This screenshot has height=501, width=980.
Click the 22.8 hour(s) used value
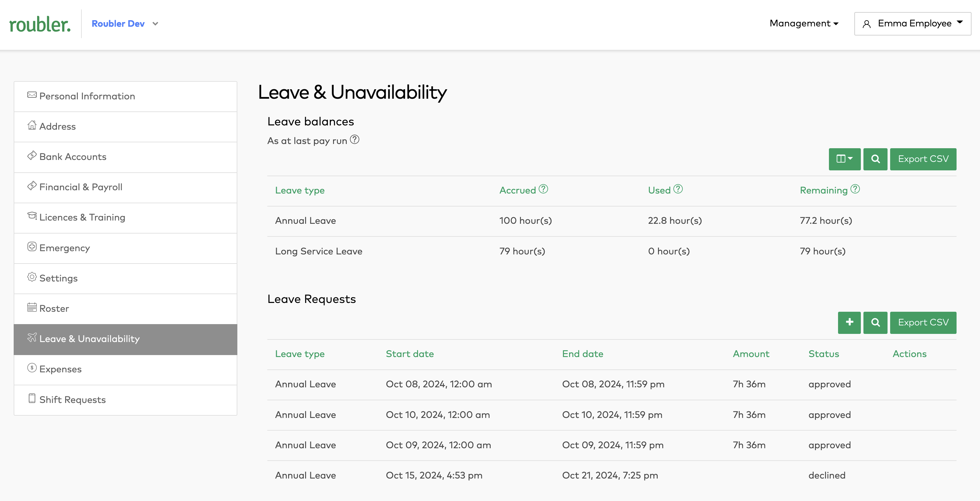pyautogui.click(x=675, y=221)
